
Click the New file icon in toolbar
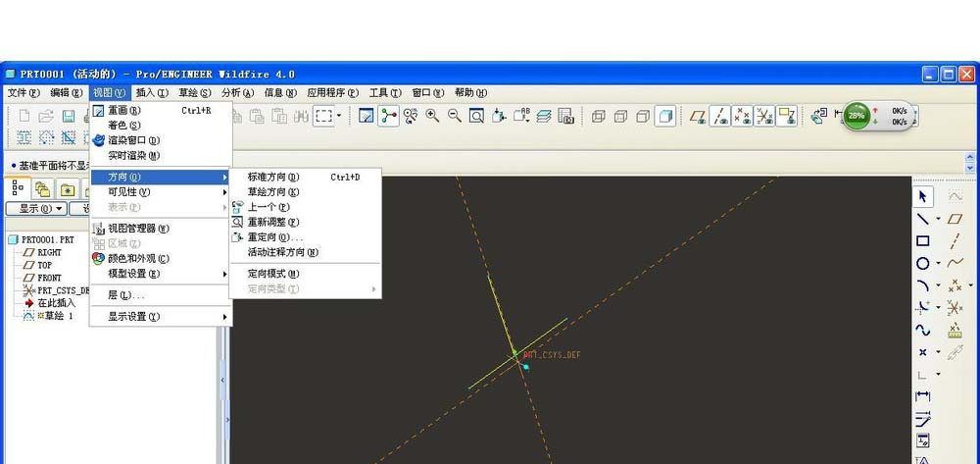point(24,116)
